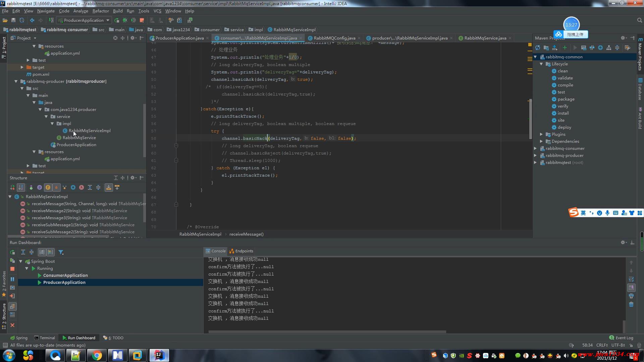The height and width of the screenshot is (362, 644).
Task: Toggle Soft-Wrap in console side toolbar
Action: 631,279
